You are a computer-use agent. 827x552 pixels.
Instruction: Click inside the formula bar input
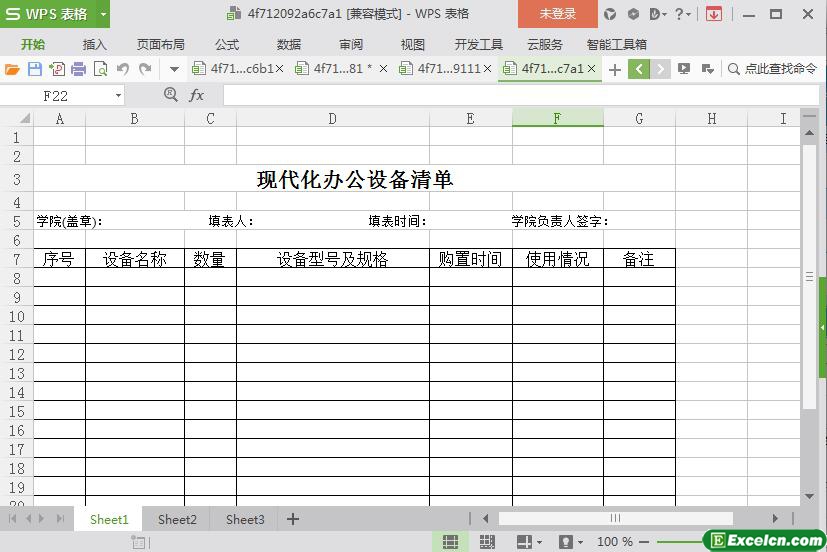point(521,95)
